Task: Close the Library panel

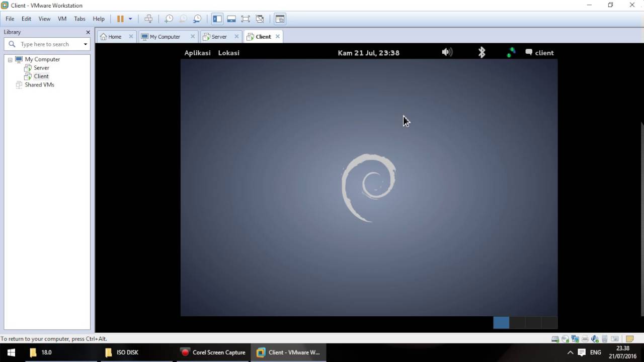Action: click(88, 32)
